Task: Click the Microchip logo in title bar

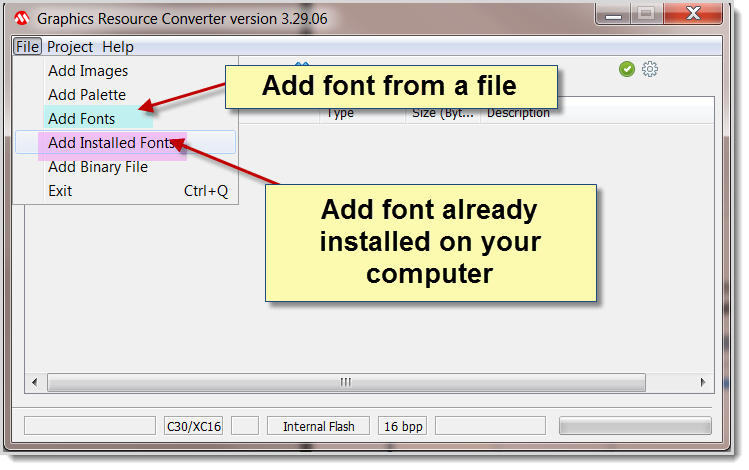Action: [22, 19]
